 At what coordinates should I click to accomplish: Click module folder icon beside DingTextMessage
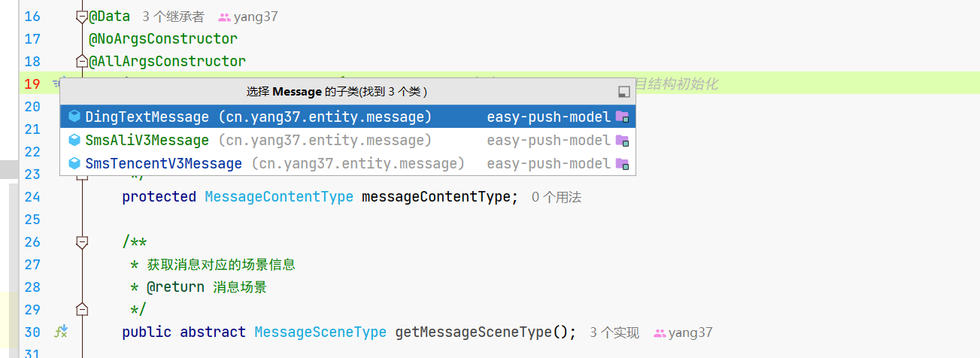pos(622,117)
